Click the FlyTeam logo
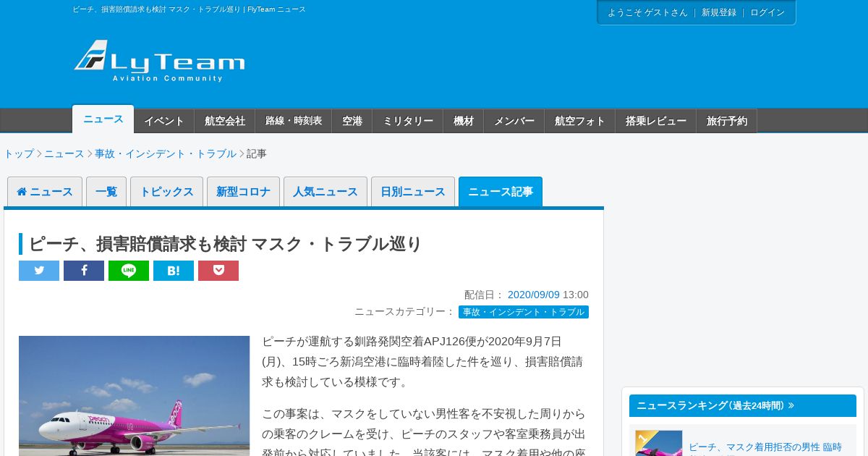Image resolution: width=868 pixels, height=456 pixels. 159,61
